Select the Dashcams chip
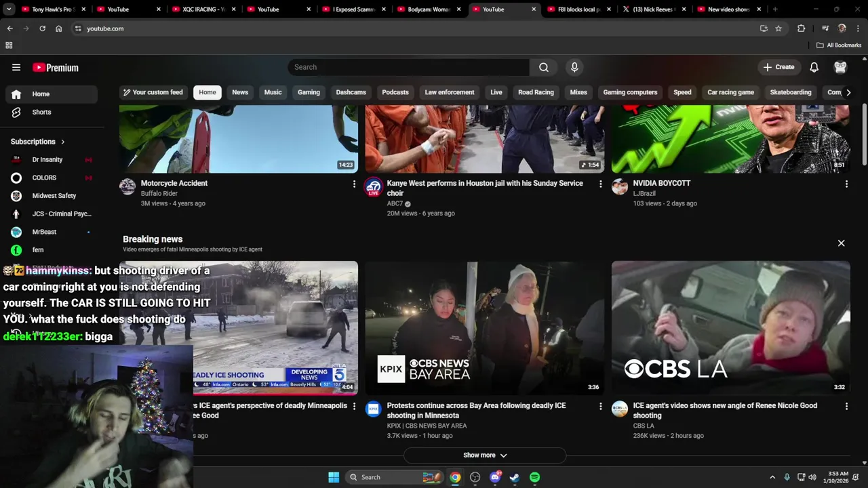This screenshot has height=488, width=868. (x=351, y=92)
